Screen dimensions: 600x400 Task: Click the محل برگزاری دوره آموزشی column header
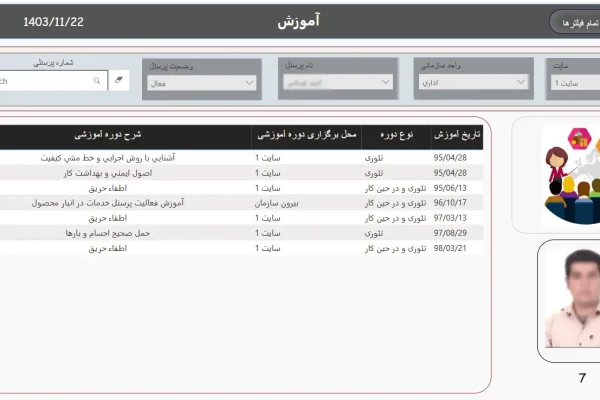307,135
